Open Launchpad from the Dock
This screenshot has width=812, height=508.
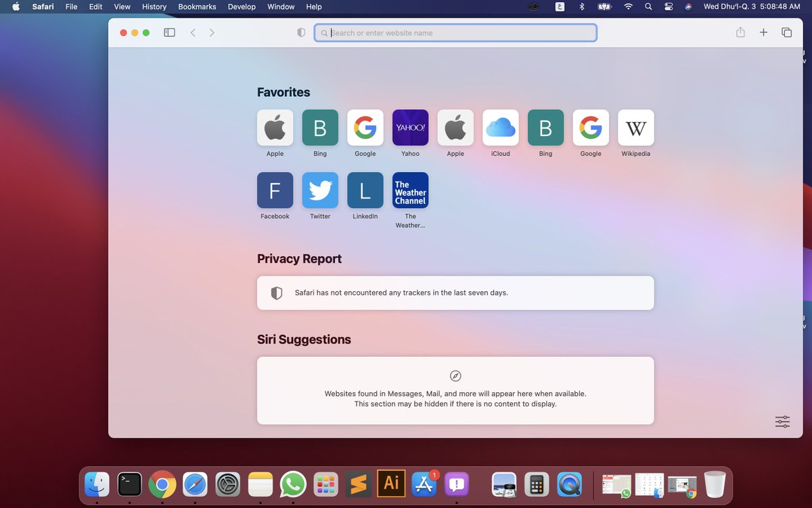pos(326,484)
